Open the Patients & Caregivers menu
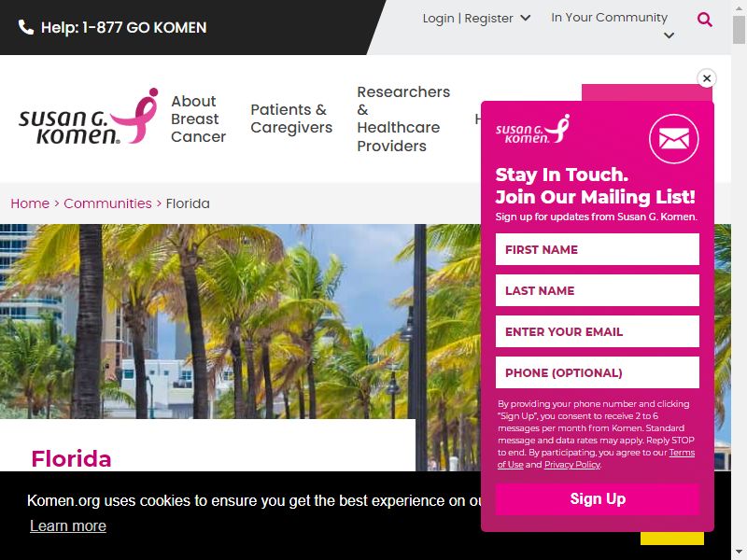The width and height of the screenshot is (747, 560). [x=291, y=119]
